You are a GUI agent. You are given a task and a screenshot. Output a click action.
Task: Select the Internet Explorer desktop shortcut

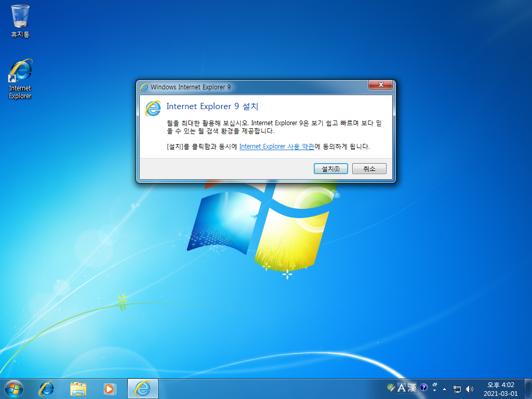point(20,79)
